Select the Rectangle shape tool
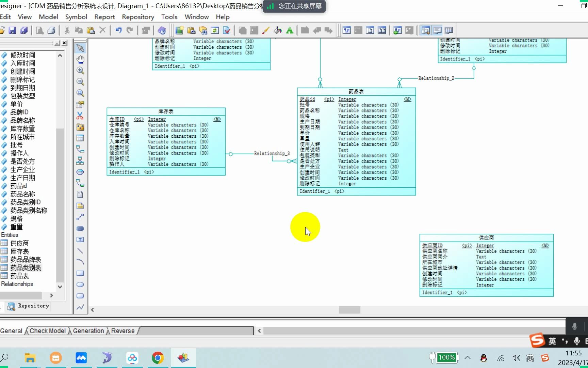The image size is (588, 368). (x=80, y=273)
